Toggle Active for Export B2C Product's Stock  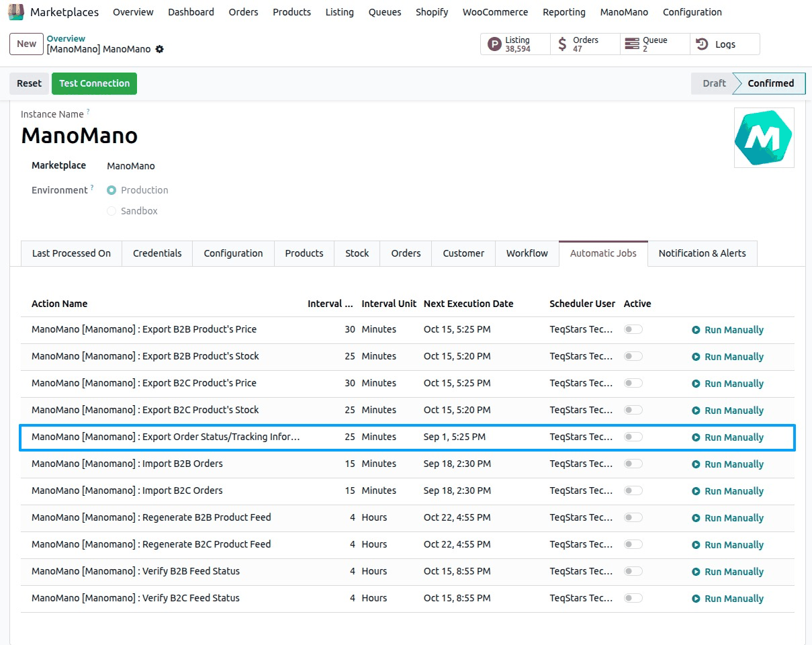633,410
